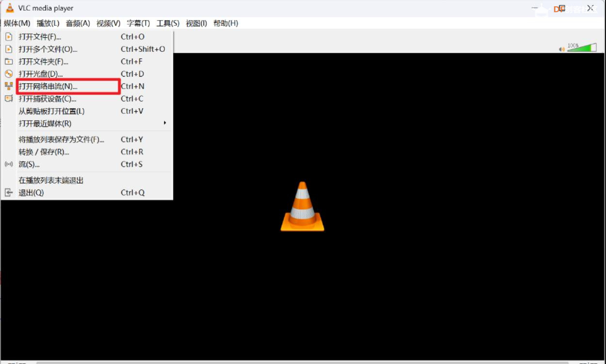The width and height of the screenshot is (606, 364).
Task: Select 打开网络串流(N)... menu entry
Action: click(x=48, y=86)
